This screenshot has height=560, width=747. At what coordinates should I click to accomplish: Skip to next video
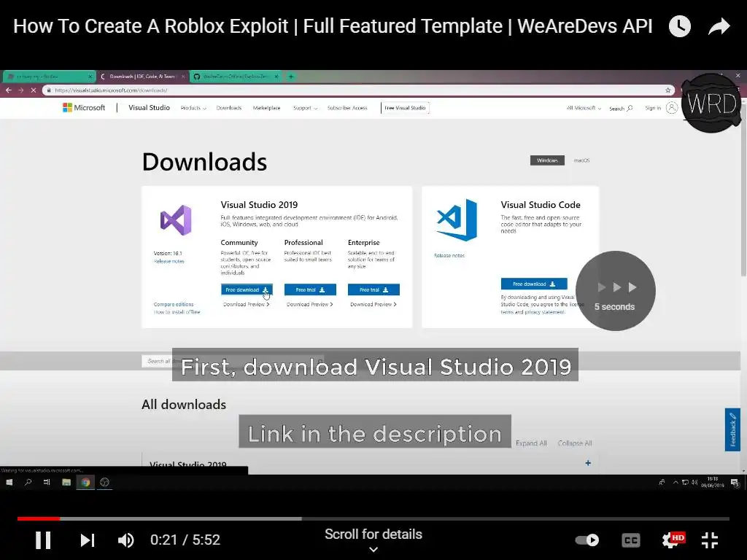88,540
